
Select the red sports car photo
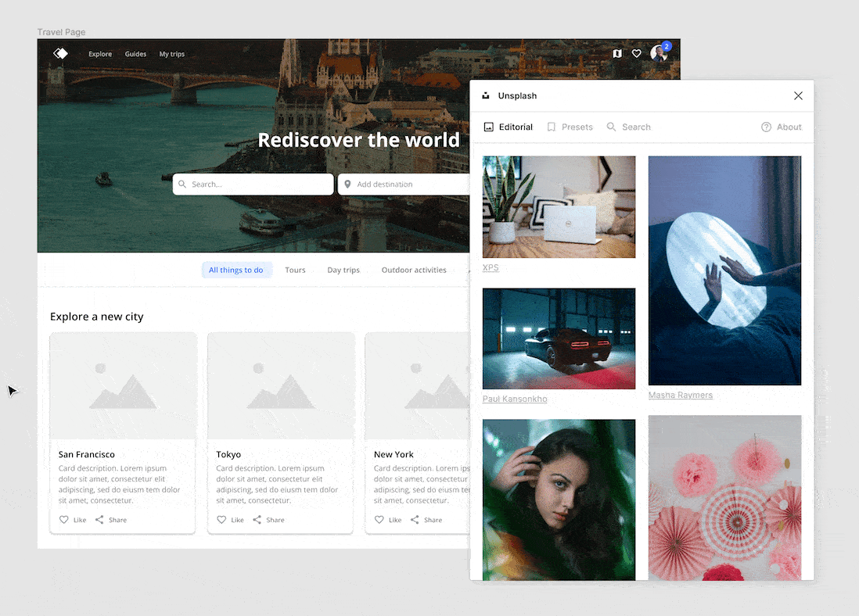pyautogui.click(x=559, y=339)
